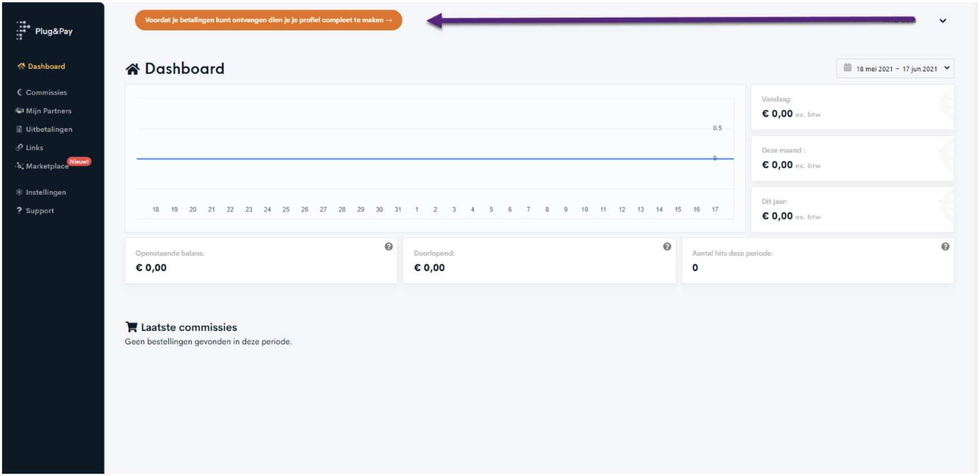This screenshot has width=980, height=476.
Task: Click the chart axis label 31
Action: 398,210
